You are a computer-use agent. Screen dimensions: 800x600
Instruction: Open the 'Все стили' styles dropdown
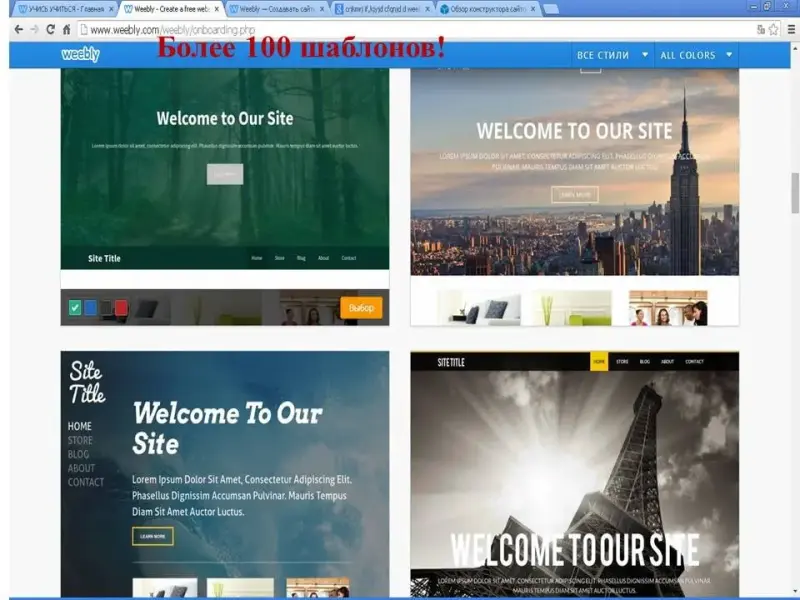click(x=612, y=55)
